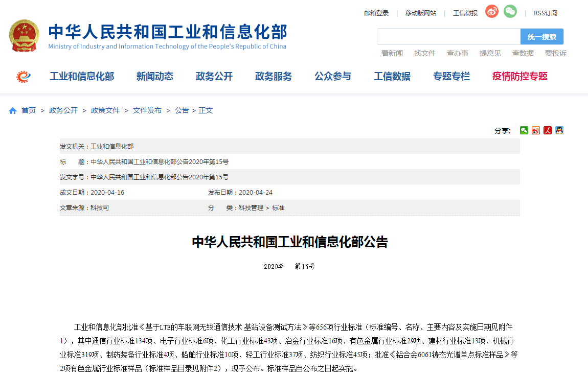Open the 邮箱登录 link
Viewport: 588px width, 375px height.
(376, 13)
